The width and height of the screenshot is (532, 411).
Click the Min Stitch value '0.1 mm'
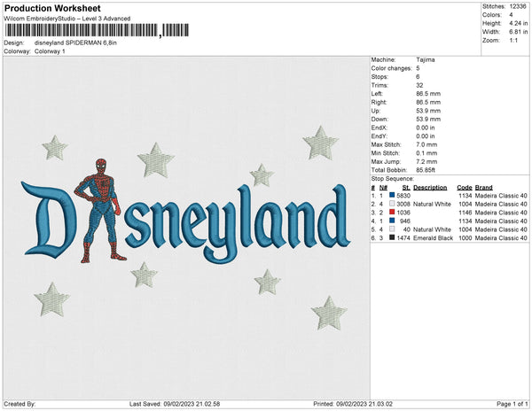coord(426,153)
